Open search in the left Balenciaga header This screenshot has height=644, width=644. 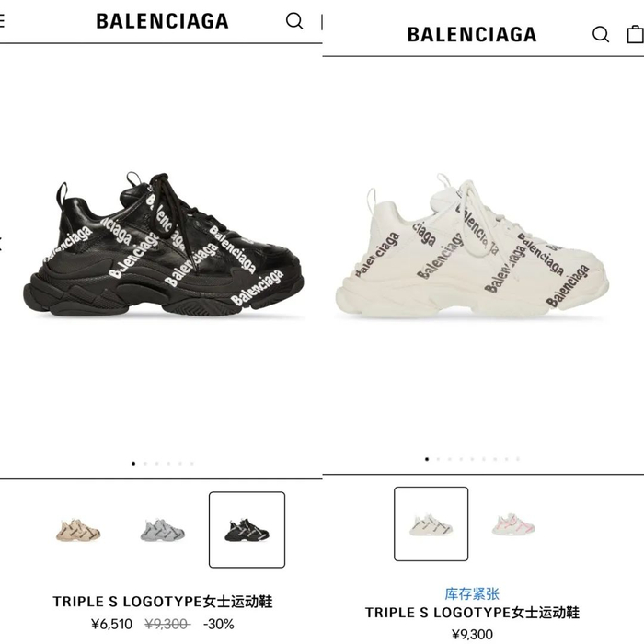(294, 21)
